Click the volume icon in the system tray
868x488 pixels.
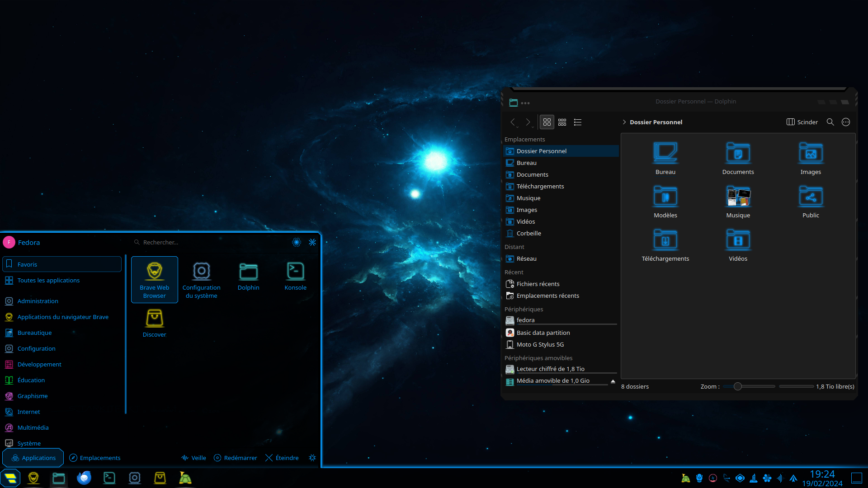coord(780,478)
